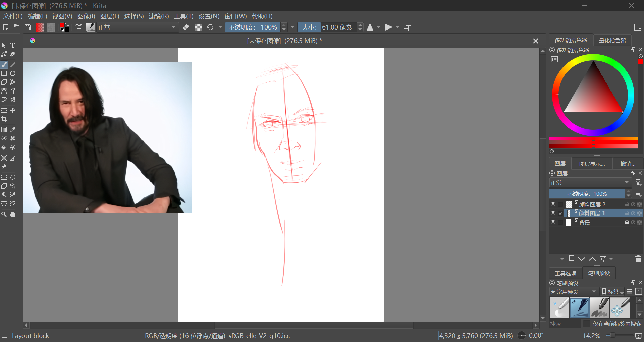Enable 仅在当前标签内搜索 checkbox
This screenshot has height=342, width=644.
click(x=587, y=324)
